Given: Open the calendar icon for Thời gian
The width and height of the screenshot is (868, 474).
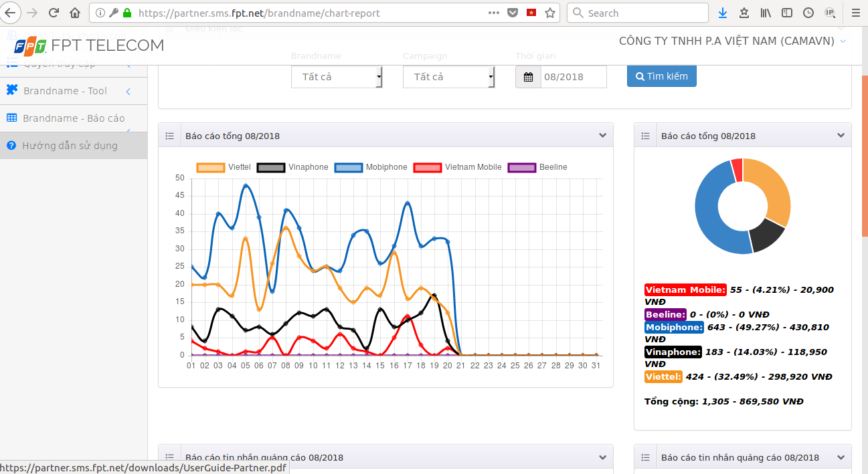Looking at the screenshot, I should pos(528,77).
